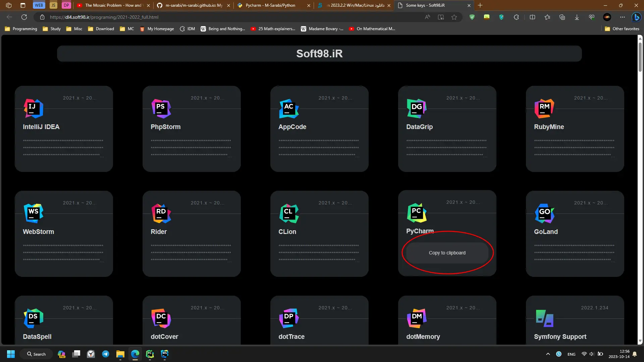Viewport: 644px width, 362px height.
Task: Click the GoLand GO icon
Action: [x=544, y=213]
